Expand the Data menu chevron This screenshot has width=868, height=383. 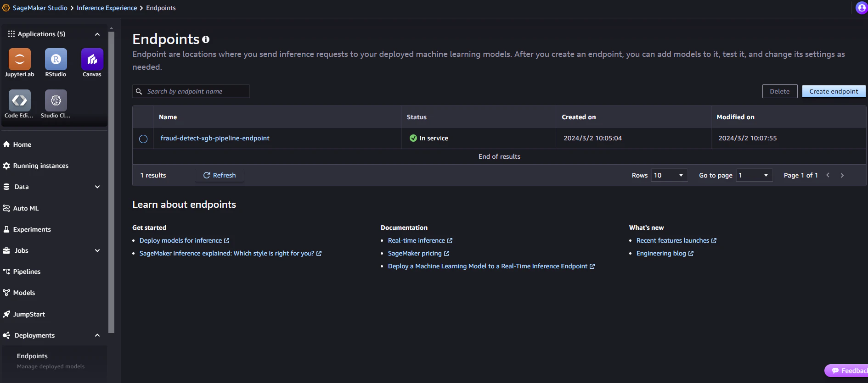pyautogui.click(x=97, y=187)
